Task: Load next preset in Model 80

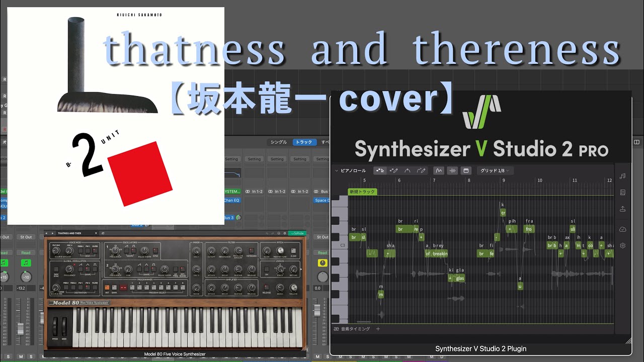Action: click(52, 233)
